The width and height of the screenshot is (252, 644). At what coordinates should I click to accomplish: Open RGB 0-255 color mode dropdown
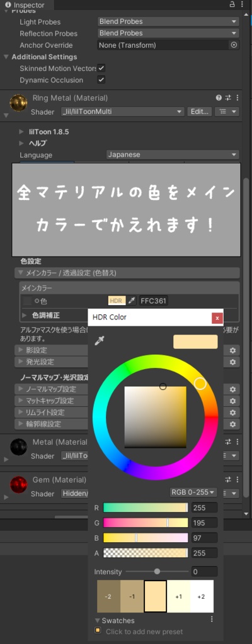193,492
